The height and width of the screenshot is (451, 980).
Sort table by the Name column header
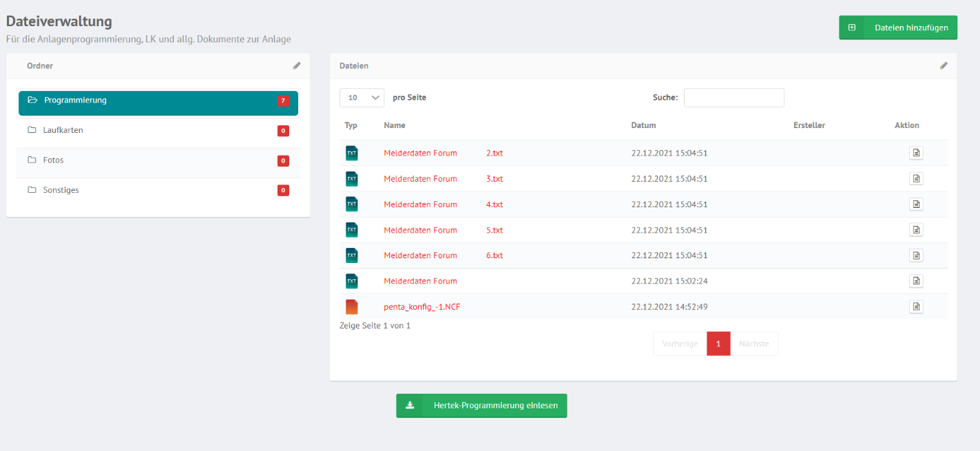pyautogui.click(x=395, y=125)
